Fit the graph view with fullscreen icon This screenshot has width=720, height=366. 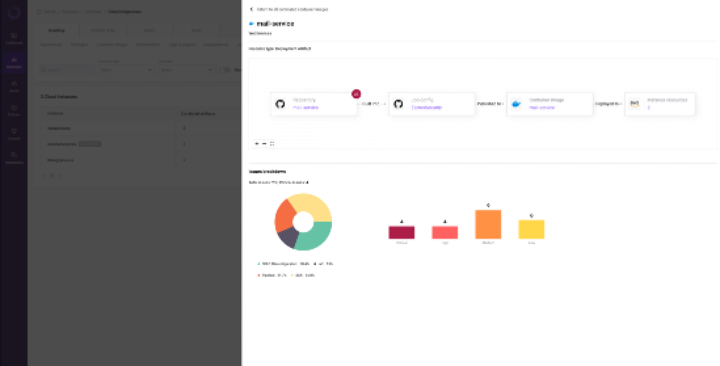272,144
